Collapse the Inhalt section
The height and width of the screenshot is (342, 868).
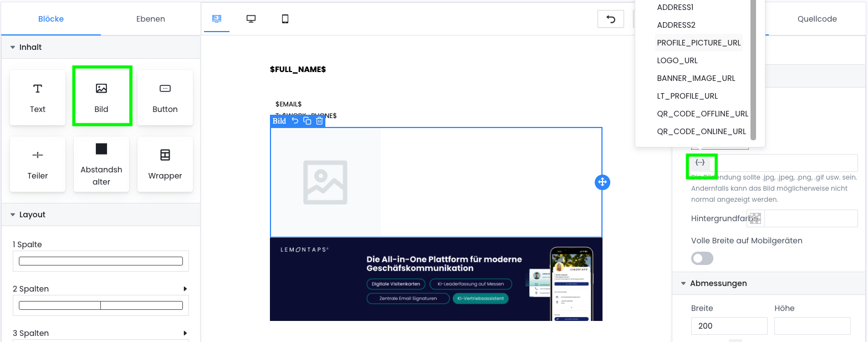[13, 47]
